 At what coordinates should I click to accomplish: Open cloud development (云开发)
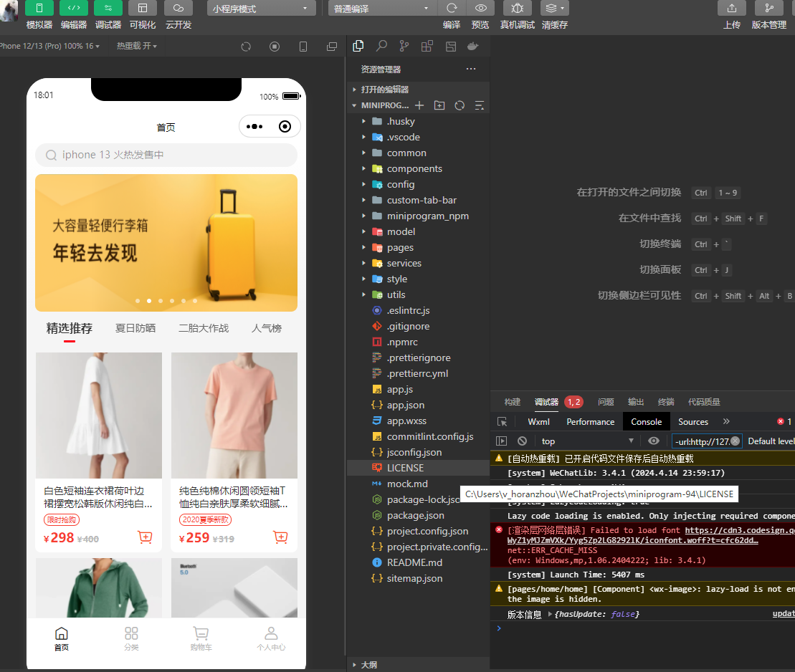(178, 8)
